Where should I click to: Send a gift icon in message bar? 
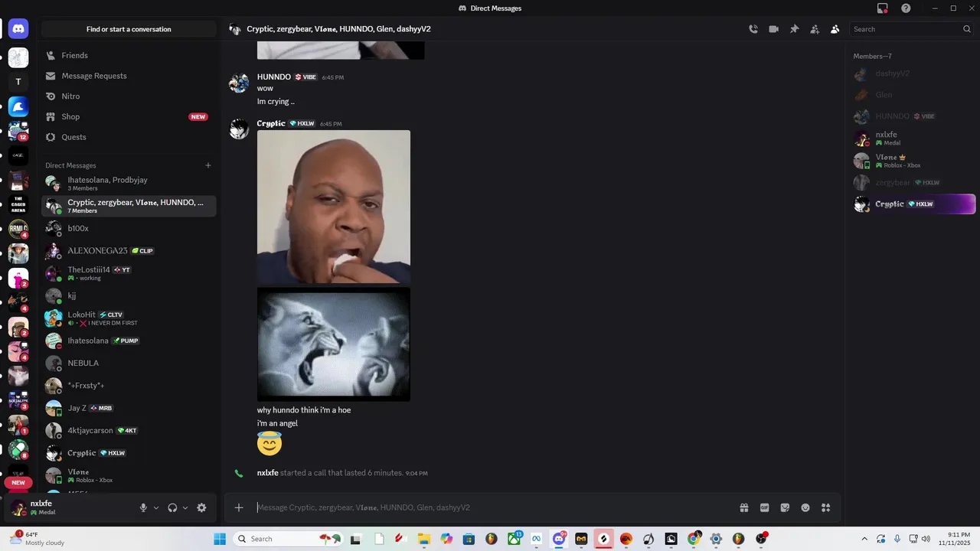[743, 507]
